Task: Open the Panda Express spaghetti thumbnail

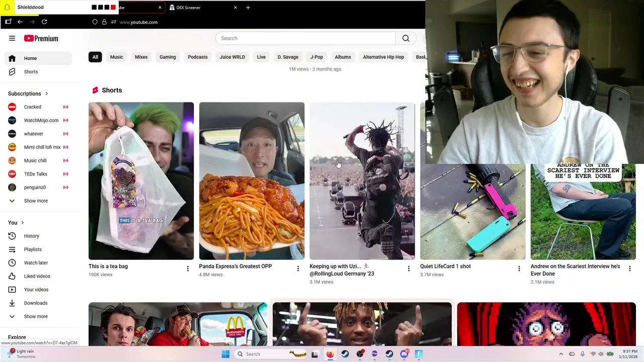Action: (x=252, y=181)
